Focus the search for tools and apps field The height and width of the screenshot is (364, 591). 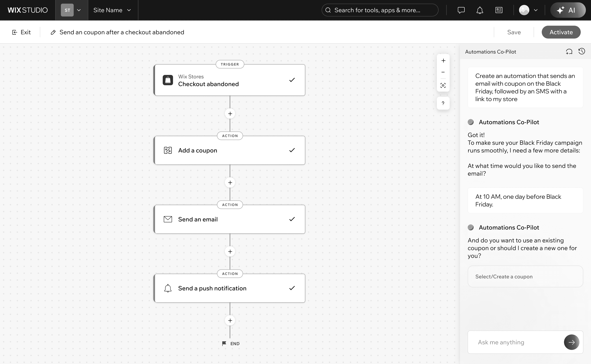coord(380,10)
